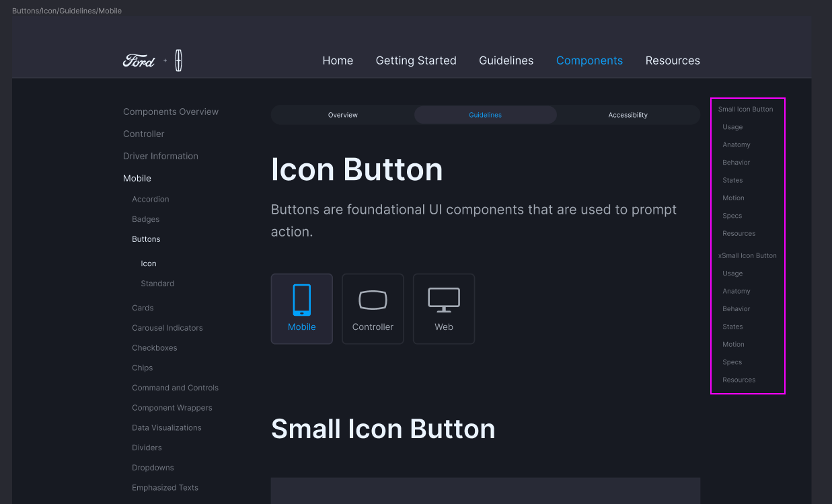Select the Controller platform icon

pyautogui.click(x=373, y=300)
